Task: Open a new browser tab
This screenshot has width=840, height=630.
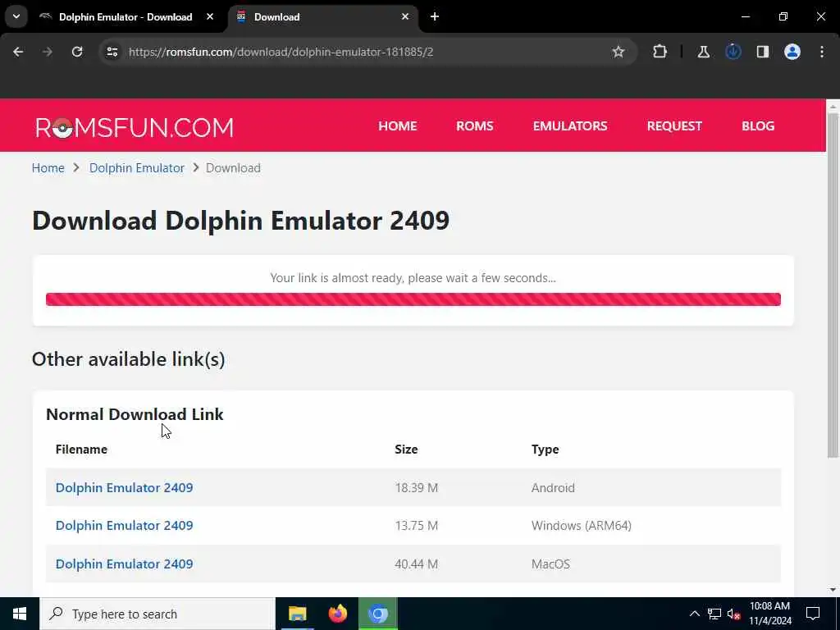Action: [435, 16]
